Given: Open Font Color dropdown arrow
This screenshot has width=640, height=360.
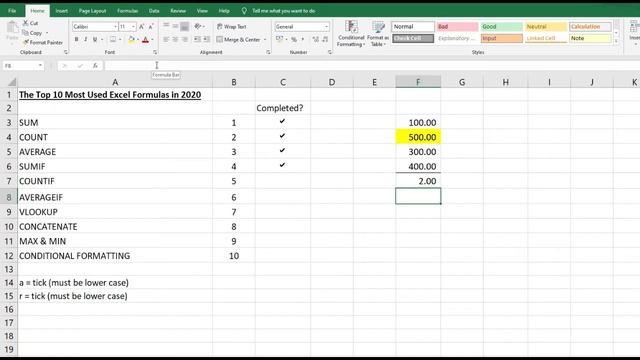Looking at the screenshot, I should [x=152, y=40].
